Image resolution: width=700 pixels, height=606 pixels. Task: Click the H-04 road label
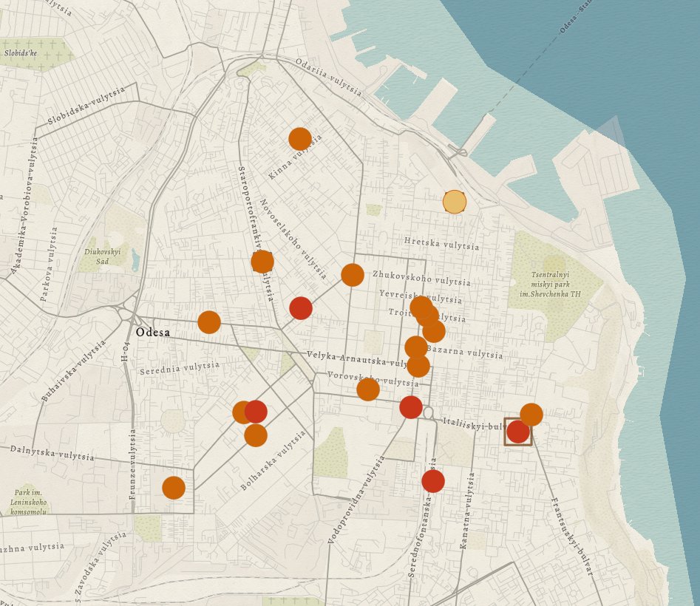pos(126,351)
